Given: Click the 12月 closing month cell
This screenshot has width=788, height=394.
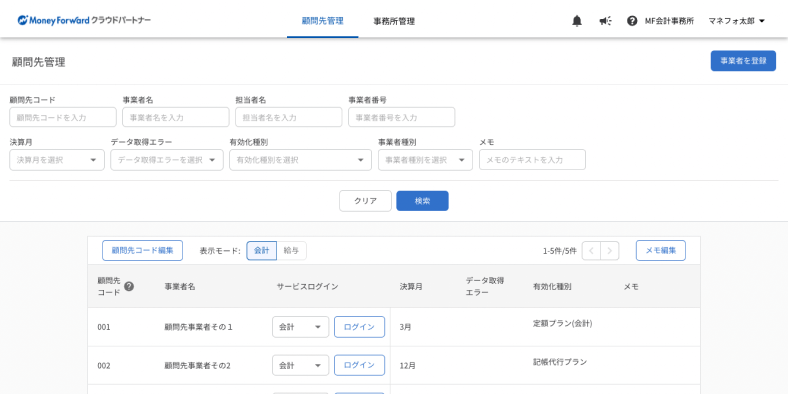Looking at the screenshot, I should tap(408, 366).
